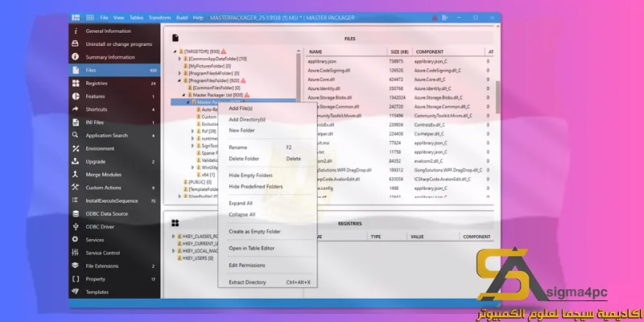Click the simple view icon in title bar
644x322 pixels.
pos(76,18)
